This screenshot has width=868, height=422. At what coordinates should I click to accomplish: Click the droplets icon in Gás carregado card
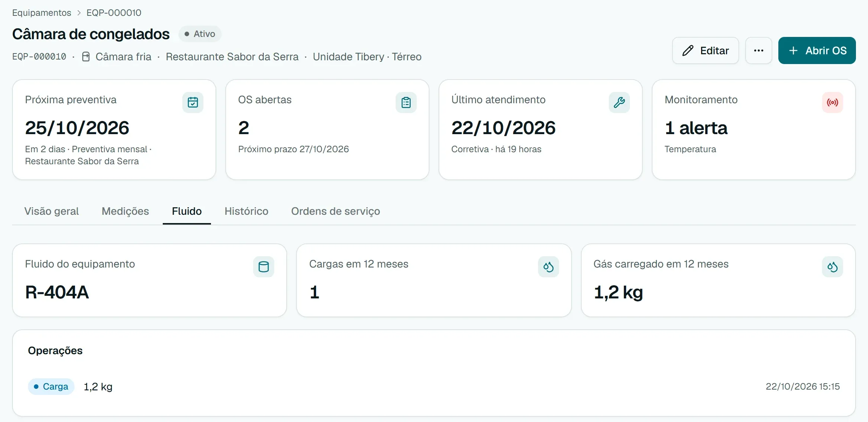pos(833,267)
